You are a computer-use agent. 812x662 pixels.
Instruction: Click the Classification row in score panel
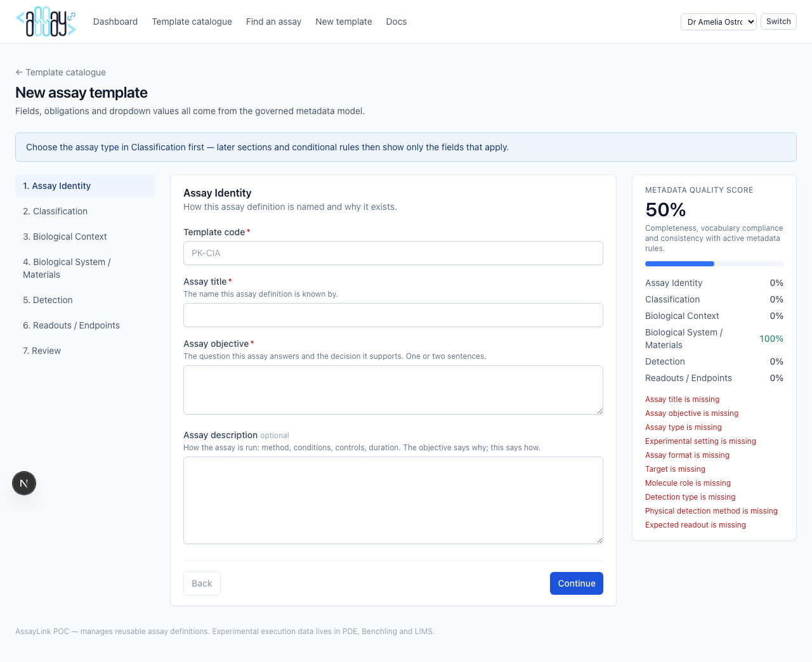click(x=714, y=299)
